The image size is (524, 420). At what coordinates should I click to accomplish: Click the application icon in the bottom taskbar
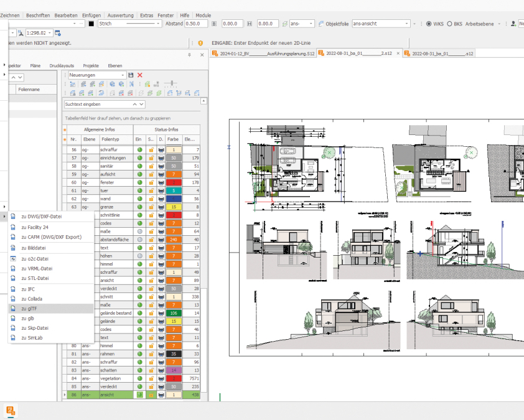[x=11, y=410]
